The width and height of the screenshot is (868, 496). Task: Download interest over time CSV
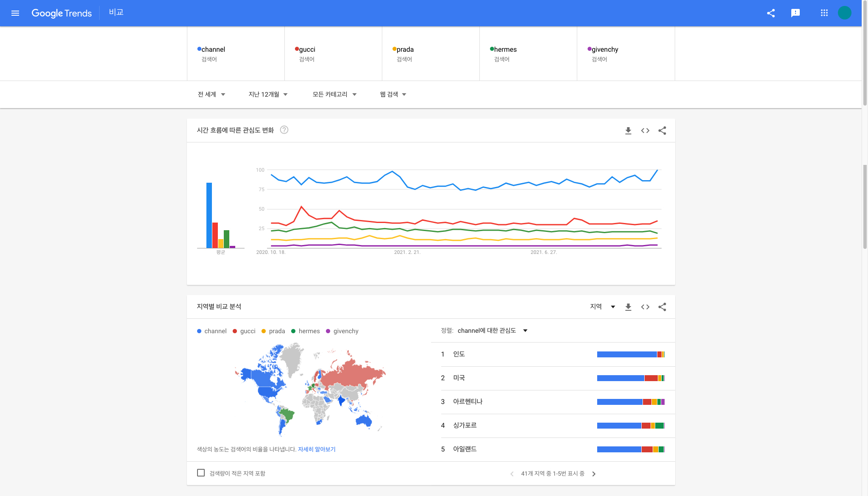click(628, 131)
